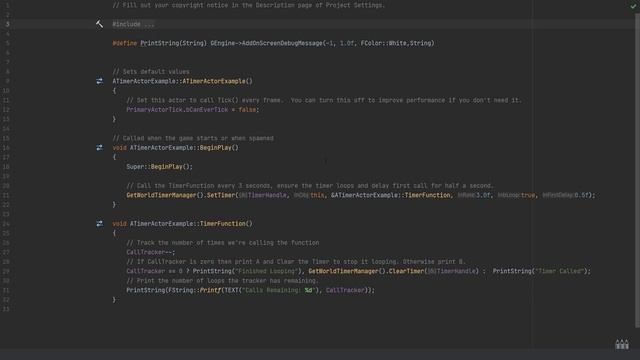The image size is (640, 360).
Task: Click 'Called when the game starts' comment
Action: (193, 138)
